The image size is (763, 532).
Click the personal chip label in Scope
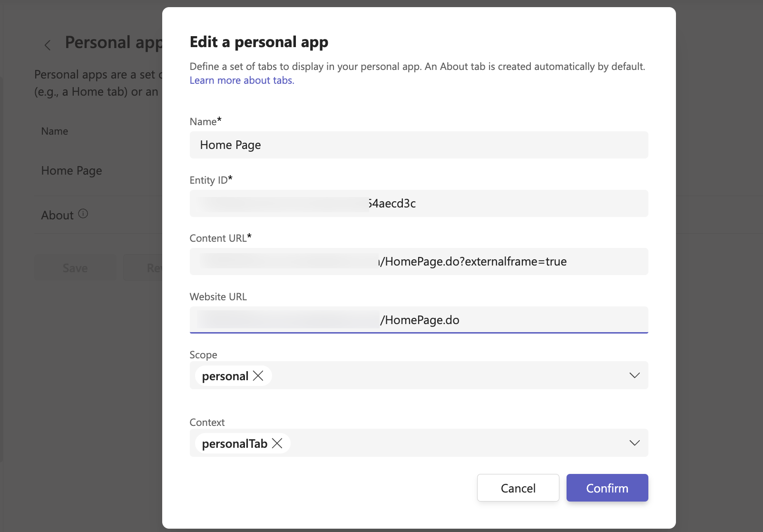point(225,376)
